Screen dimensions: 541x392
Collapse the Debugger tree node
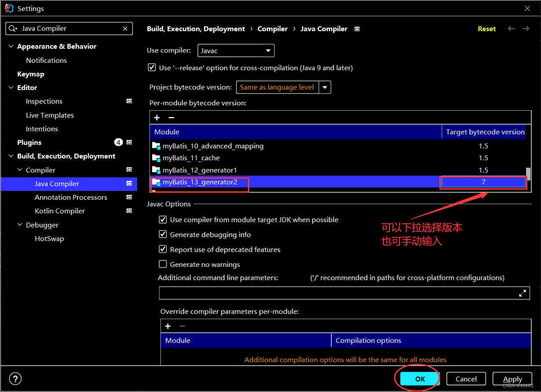click(x=20, y=225)
